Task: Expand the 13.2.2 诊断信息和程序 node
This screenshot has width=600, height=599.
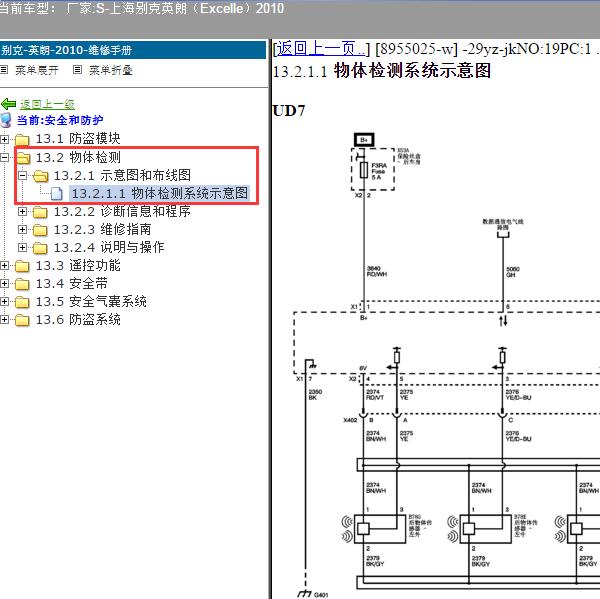Action: tap(23, 211)
